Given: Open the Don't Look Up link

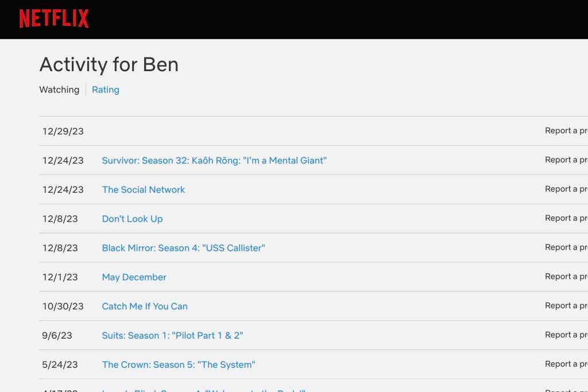Looking at the screenshot, I should [x=133, y=219].
